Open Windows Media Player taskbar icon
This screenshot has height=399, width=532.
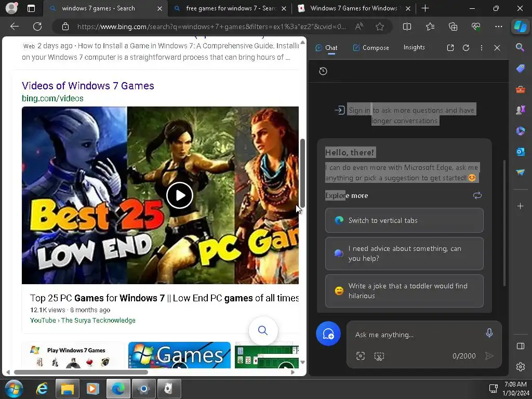(x=92, y=389)
